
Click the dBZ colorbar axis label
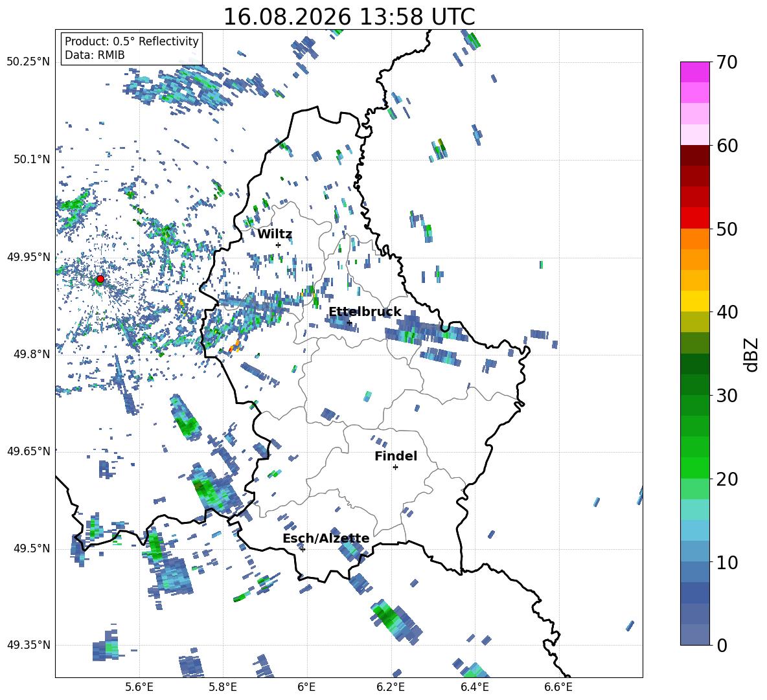pos(751,354)
